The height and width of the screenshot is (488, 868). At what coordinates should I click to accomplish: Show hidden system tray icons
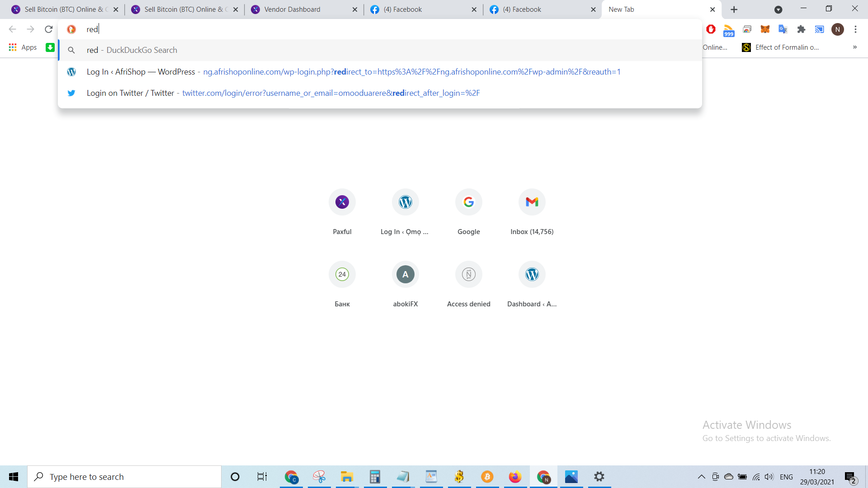point(702,477)
